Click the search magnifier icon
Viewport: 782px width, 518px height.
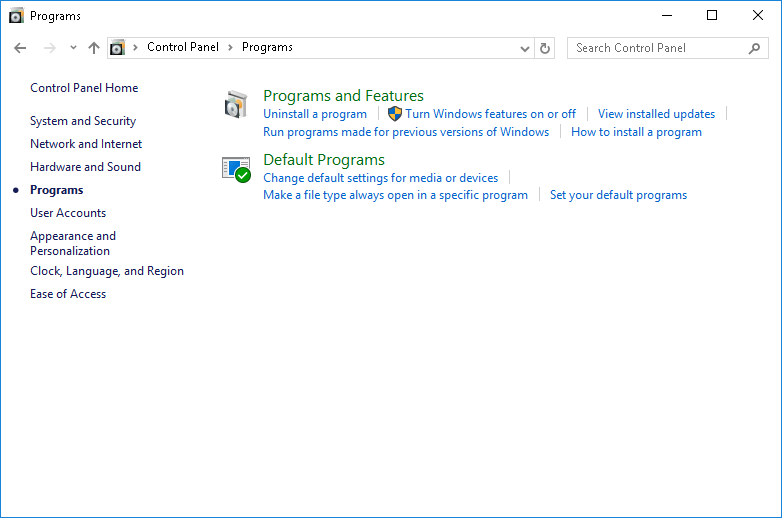point(755,48)
